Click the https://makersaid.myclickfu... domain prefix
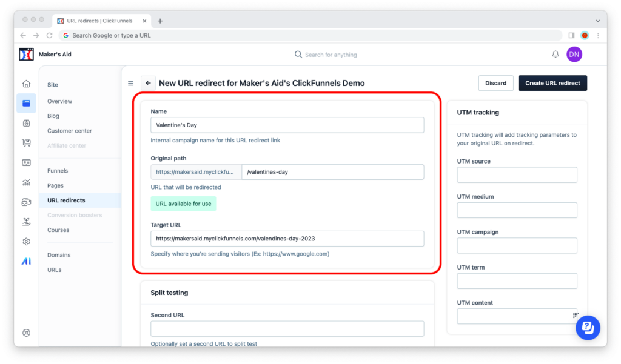Image resolution: width=621 pixels, height=364 pixels. 196,172
